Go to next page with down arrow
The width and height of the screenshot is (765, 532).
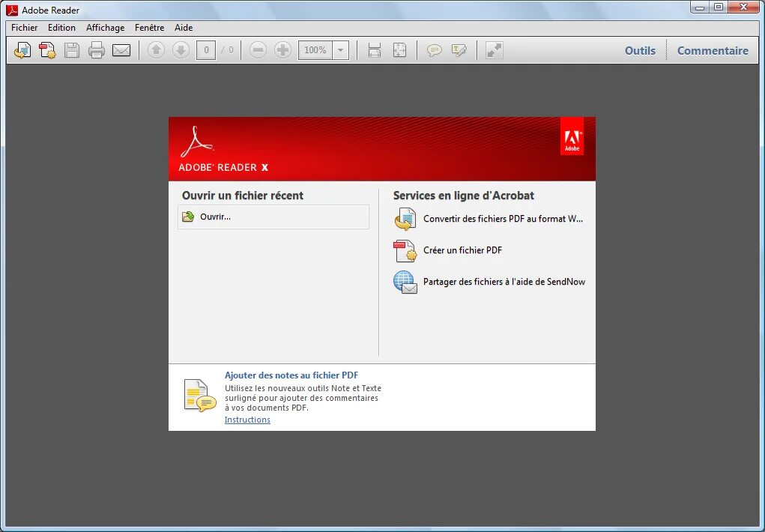pyautogui.click(x=181, y=49)
